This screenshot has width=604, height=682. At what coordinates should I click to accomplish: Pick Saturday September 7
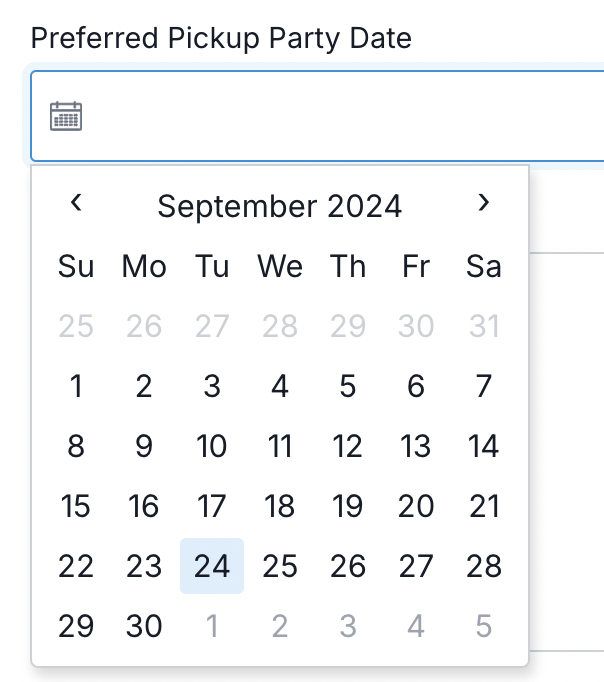(484, 386)
